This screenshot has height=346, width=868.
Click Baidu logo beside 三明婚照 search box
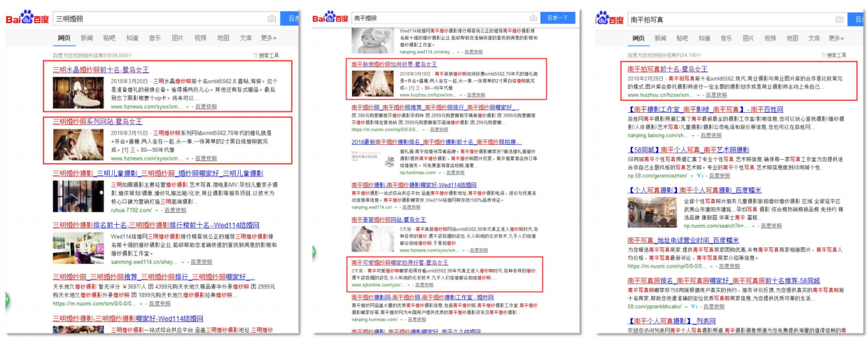coord(27,18)
